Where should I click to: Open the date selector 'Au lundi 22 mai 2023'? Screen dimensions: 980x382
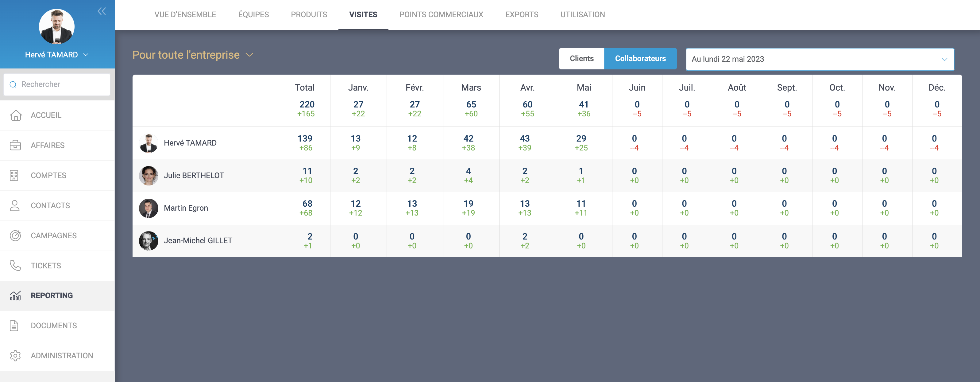(x=819, y=59)
